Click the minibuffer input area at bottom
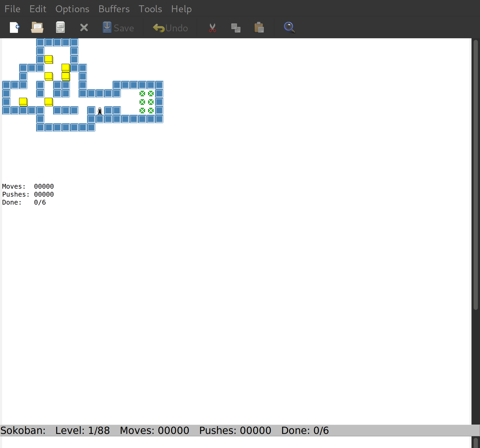 point(236,442)
